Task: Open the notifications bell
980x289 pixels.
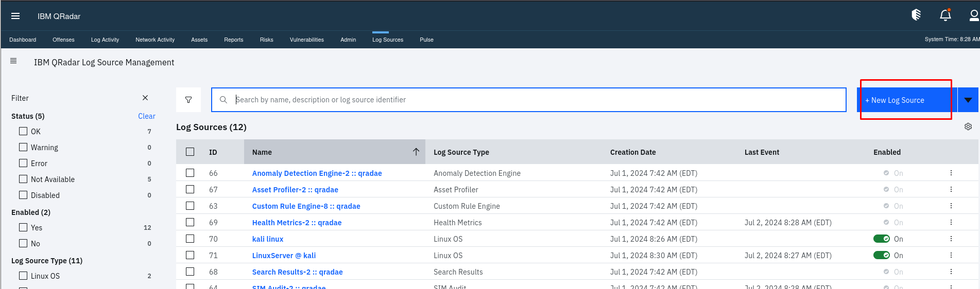Action: point(945,15)
